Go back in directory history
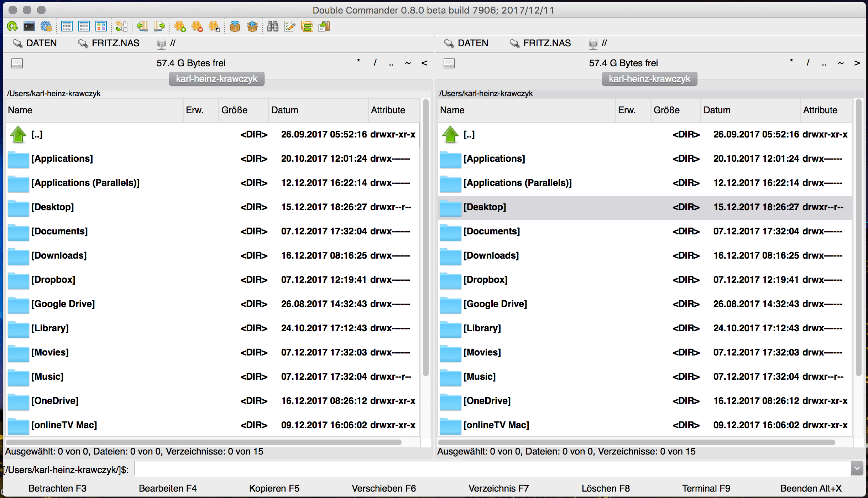Image resolution: width=868 pixels, height=498 pixels. click(142, 26)
